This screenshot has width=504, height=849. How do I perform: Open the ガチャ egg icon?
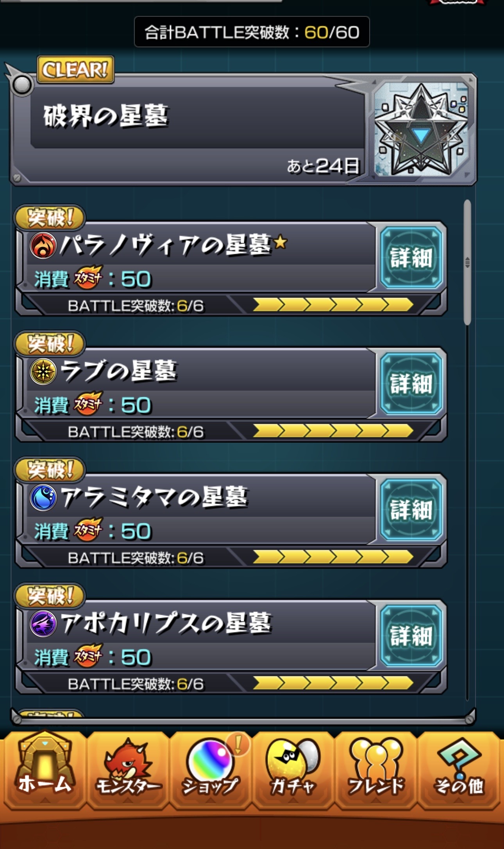(x=293, y=769)
